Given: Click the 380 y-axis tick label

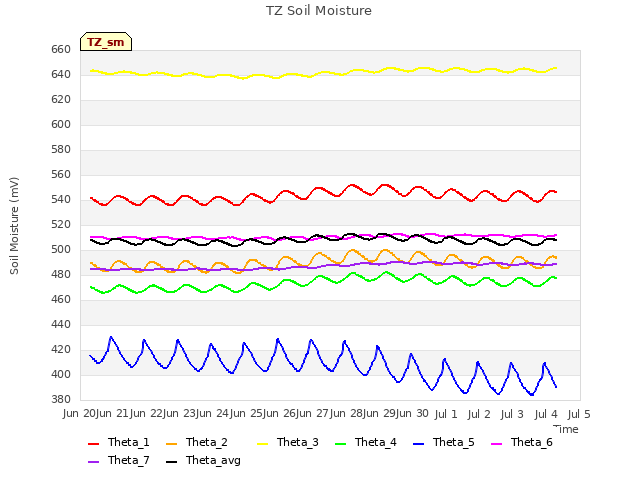Looking at the screenshot, I should point(61,400).
